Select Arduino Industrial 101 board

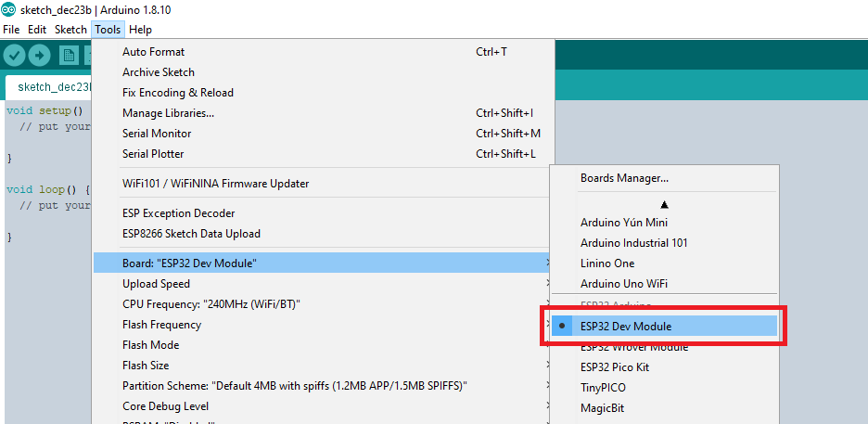(x=664, y=244)
